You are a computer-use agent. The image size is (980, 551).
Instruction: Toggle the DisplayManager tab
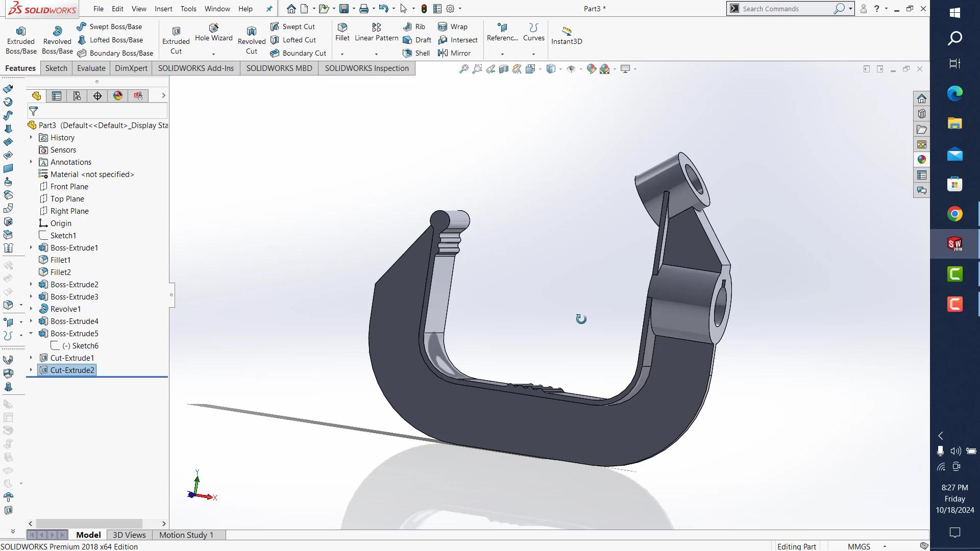[x=118, y=96]
